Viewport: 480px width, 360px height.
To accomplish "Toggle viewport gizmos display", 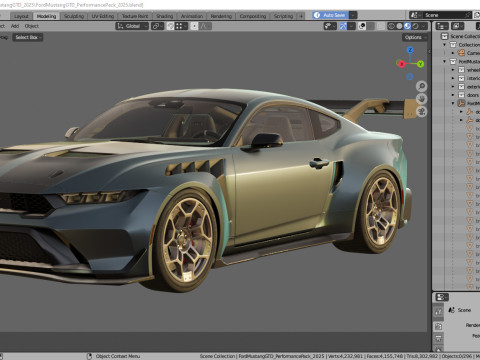I will tap(343, 26).
